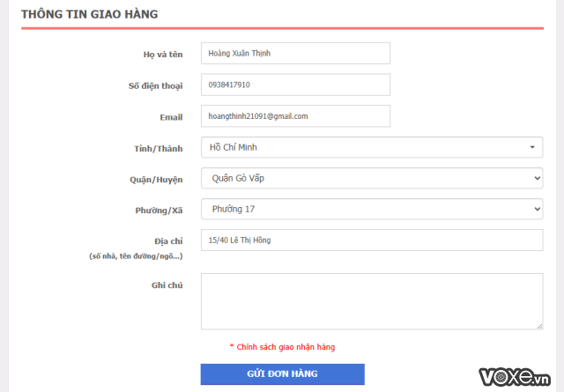The width and height of the screenshot is (564, 392).
Task: Click inside the Ghi chú notes textarea
Action: 371,300
